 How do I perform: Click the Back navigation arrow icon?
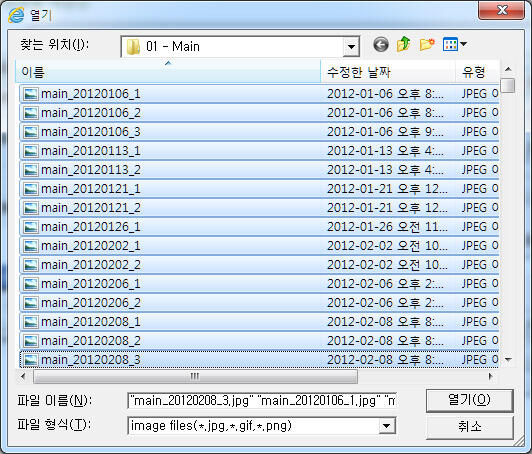pos(381,44)
